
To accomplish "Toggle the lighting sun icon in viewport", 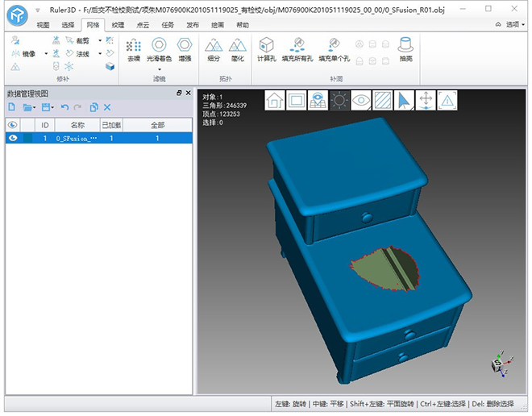I will [x=339, y=101].
